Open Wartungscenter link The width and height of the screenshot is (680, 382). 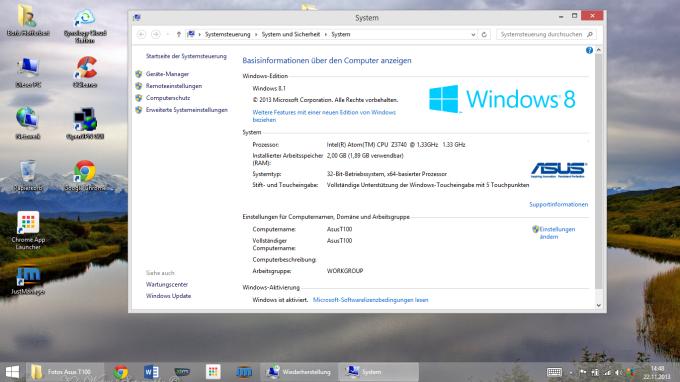pos(167,284)
